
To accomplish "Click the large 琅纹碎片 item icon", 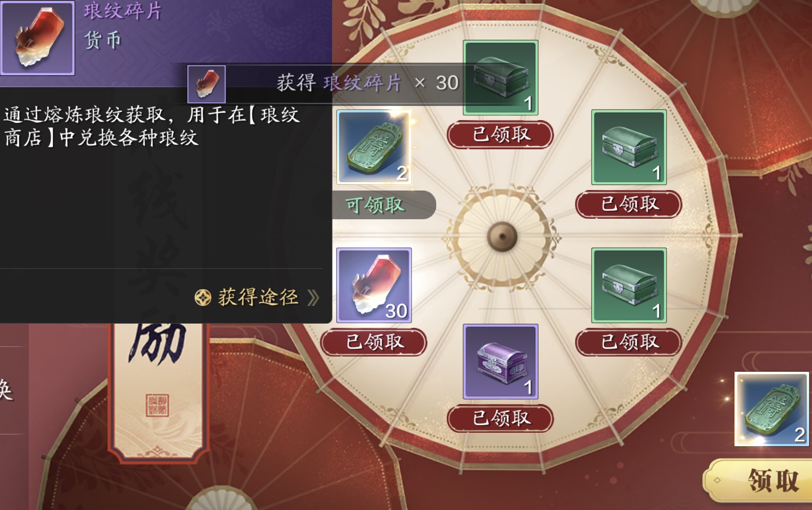I will (x=38, y=38).
